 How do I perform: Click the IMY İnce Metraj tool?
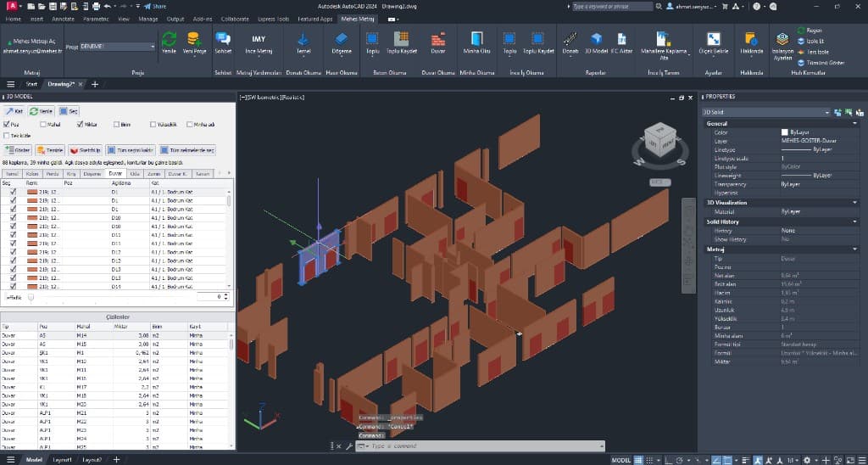pyautogui.click(x=259, y=43)
